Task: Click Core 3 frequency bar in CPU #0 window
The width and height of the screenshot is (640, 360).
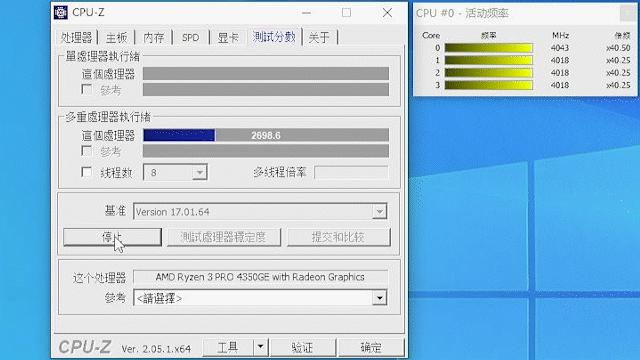Action: (x=489, y=85)
